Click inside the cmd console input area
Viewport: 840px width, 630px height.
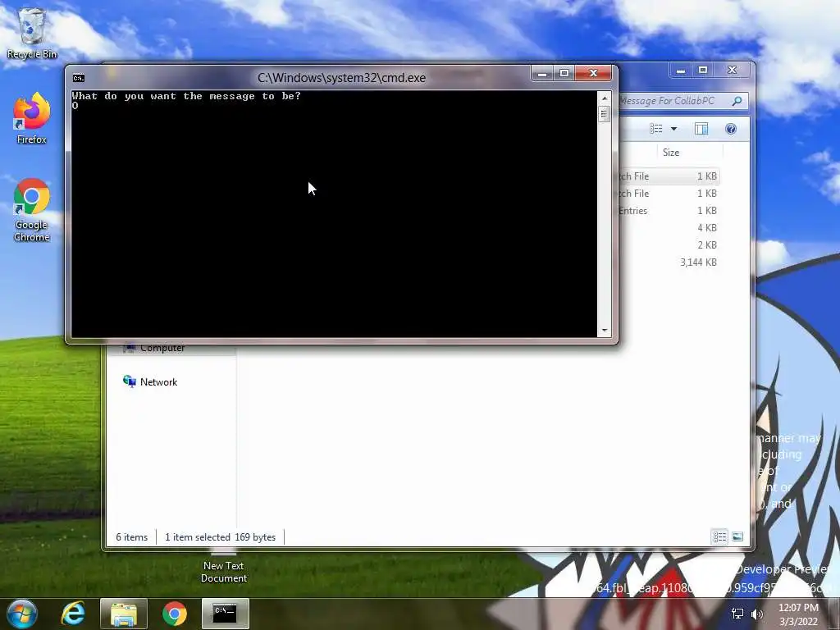point(335,214)
